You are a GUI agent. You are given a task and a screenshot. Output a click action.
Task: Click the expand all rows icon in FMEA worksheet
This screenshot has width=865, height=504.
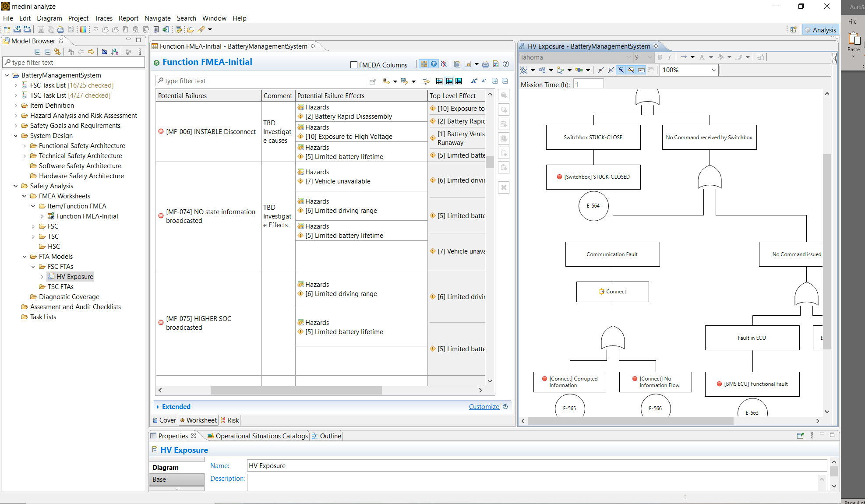tap(495, 81)
